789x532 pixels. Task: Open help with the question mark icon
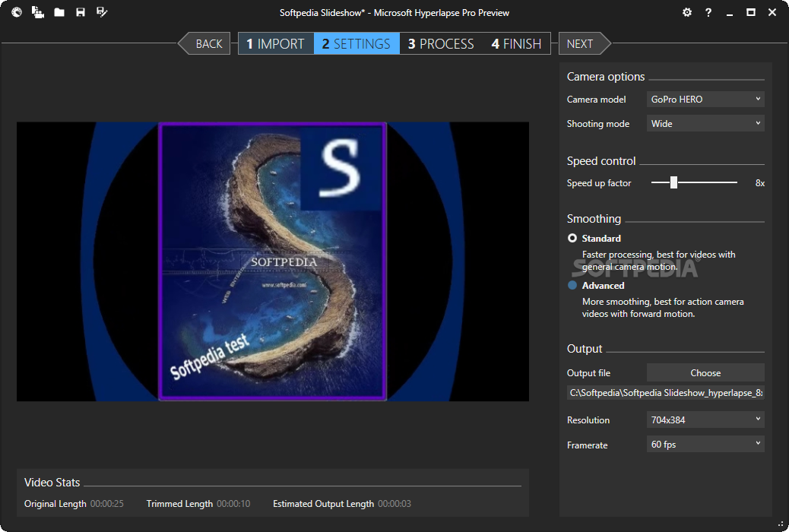click(708, 13)
